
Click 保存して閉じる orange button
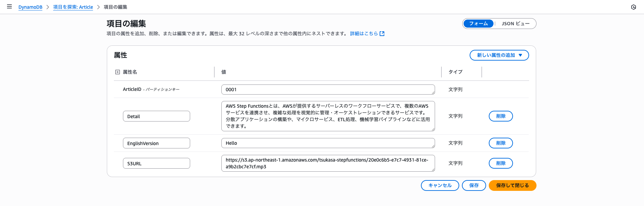[512, 185]
